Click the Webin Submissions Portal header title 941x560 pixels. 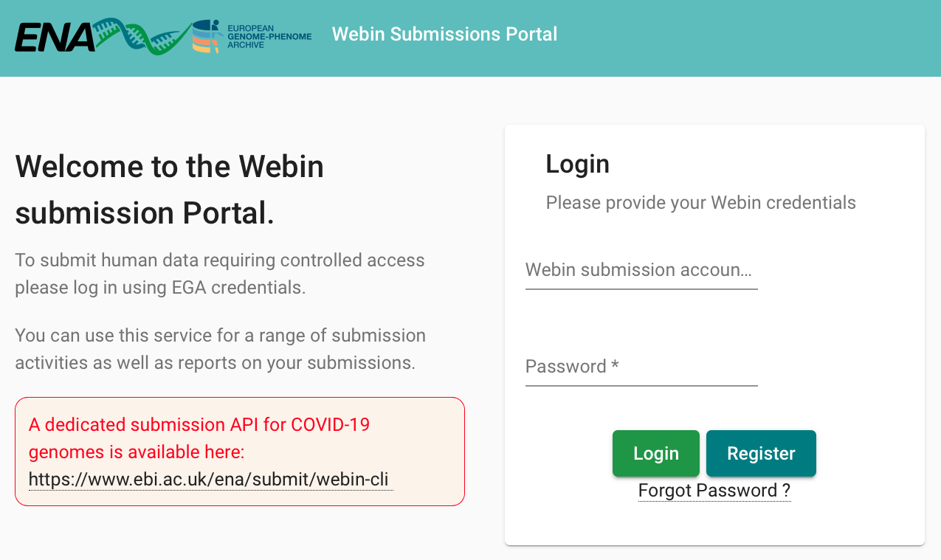(444, 34)
